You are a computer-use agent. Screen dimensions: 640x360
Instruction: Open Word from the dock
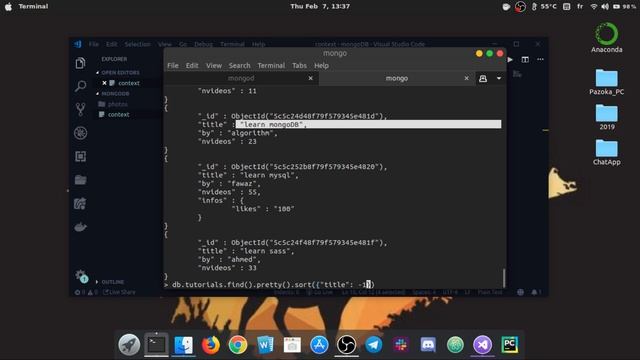(x=265, y=345)
